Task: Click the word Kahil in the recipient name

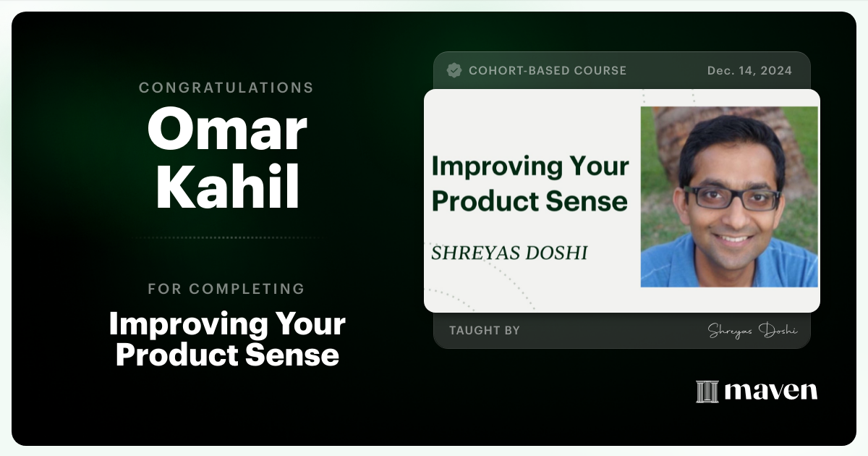Action: tap(227, 187)
